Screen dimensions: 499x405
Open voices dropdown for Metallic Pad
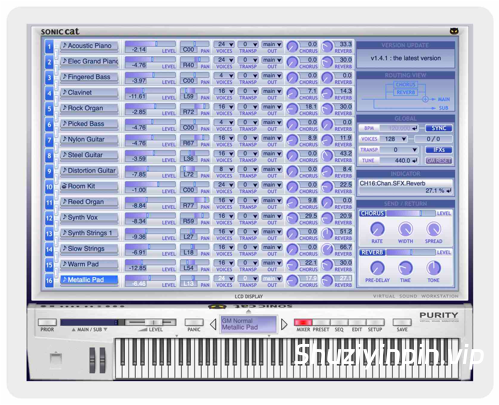tap(224, 278)
